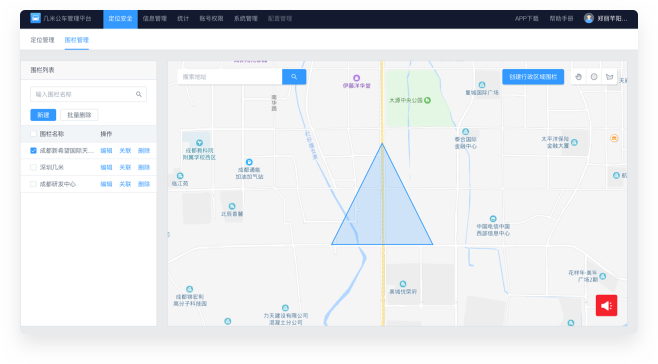Viewport: 658px width, 364px height.
Task: Open the 系统管理 top menu
Action: (245, 18)
